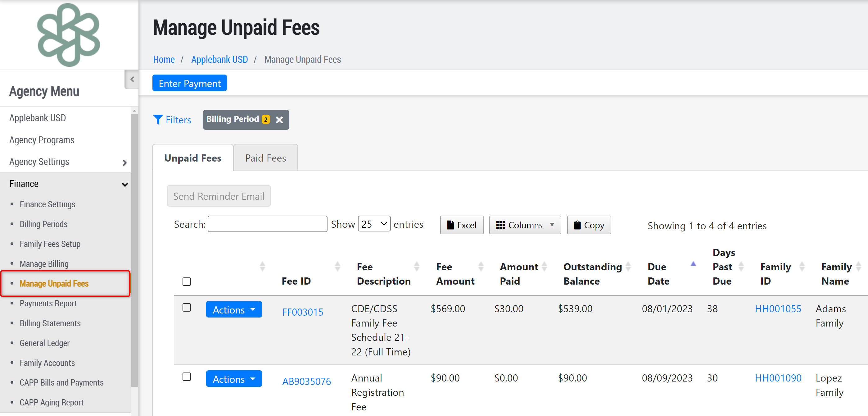Switch to the Paid Fees tab

pyautogui.click(x=265, y=158)
